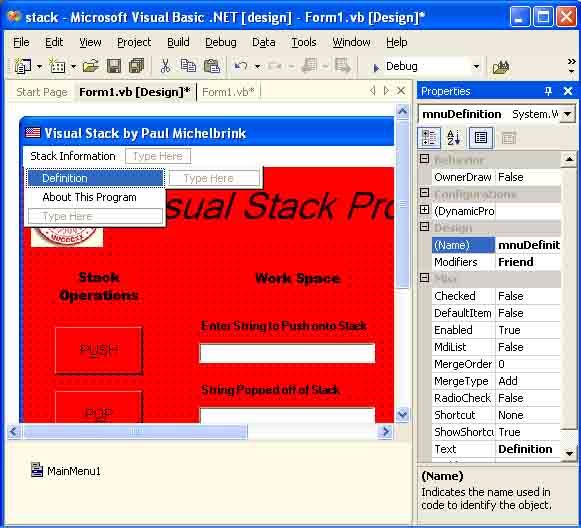Open the Debug configuration dropdown
Screen dimensions: 581x528
pyautogui.click(x=476, y=67)
